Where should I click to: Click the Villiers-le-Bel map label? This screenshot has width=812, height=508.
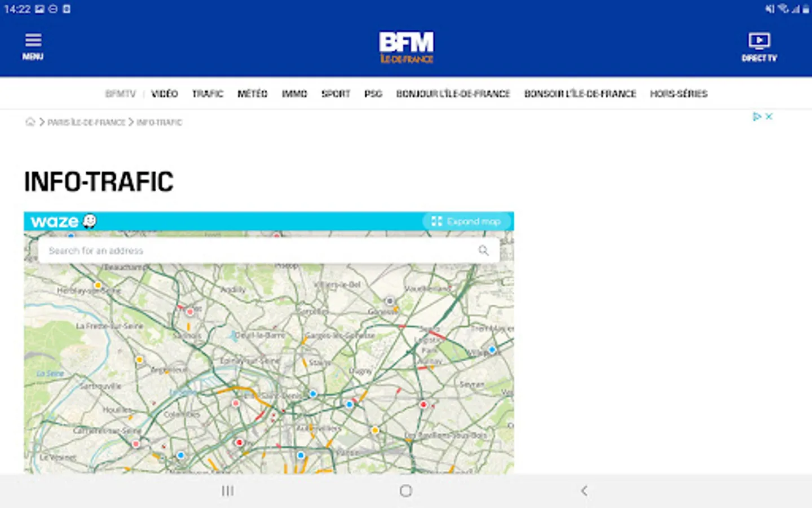click(x=338, y=285)
